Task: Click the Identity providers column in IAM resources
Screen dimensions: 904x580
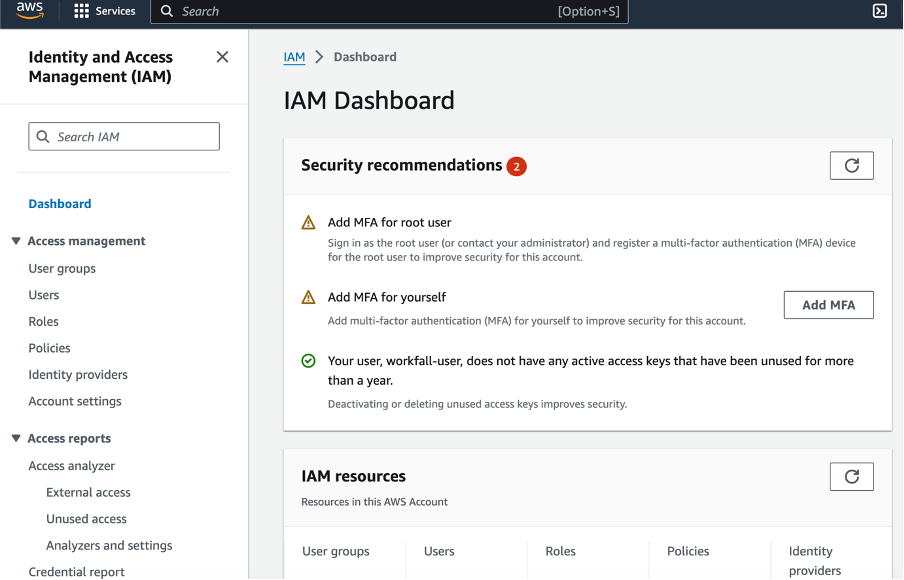Action: pos(815,561)
